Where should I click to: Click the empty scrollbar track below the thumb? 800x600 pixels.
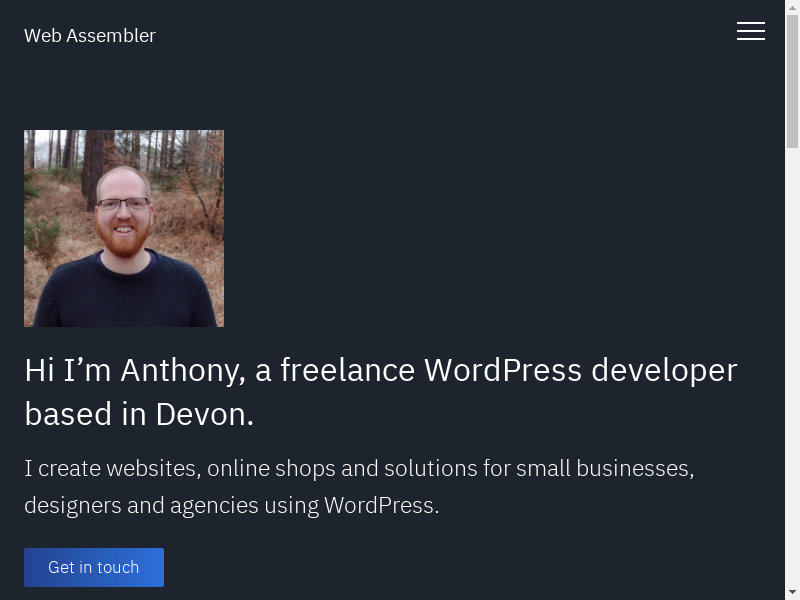(x=792, y=367)
